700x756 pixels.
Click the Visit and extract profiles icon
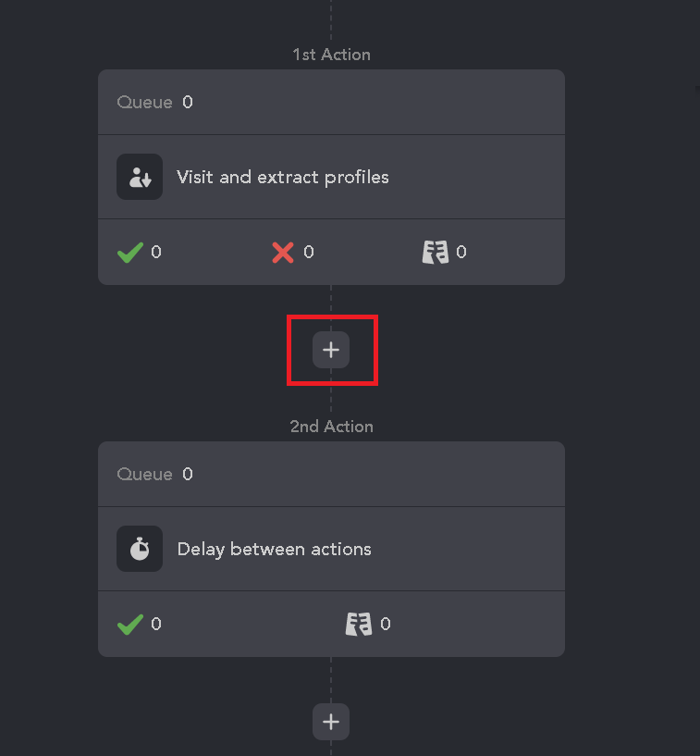point(140,177)
